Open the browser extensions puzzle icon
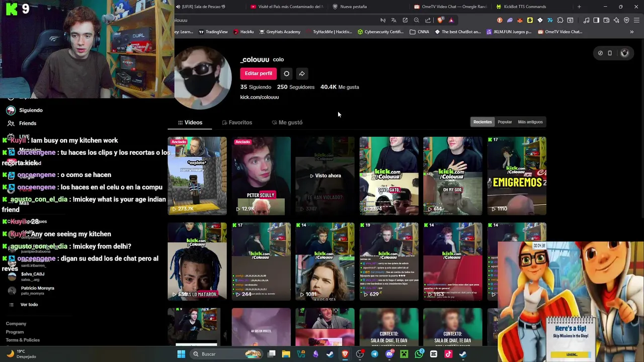Screen dimensions: 644x362 pos(560,20)
